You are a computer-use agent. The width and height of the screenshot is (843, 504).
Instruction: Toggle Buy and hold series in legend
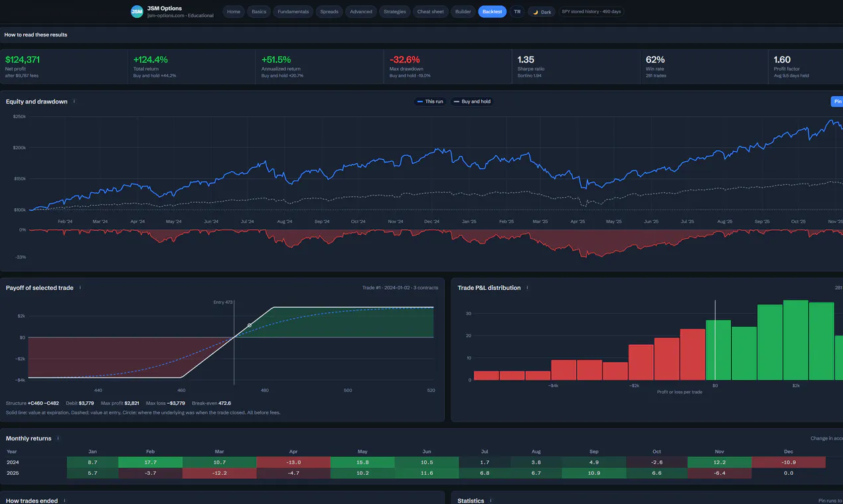(x=472, y=101)
